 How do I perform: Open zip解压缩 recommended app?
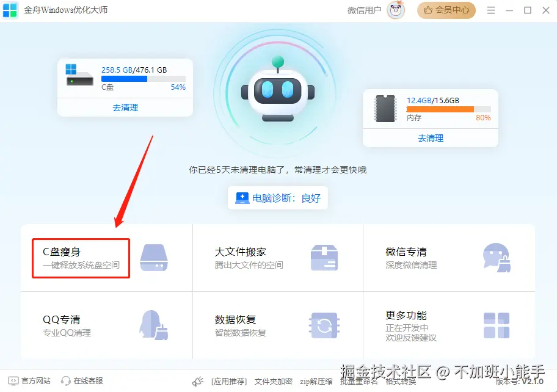point(316,382)
